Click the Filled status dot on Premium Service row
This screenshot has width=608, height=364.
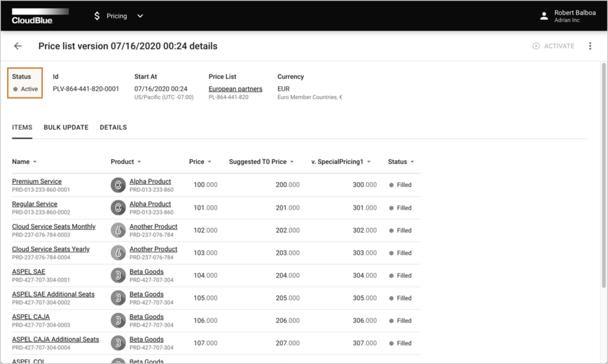391,185
